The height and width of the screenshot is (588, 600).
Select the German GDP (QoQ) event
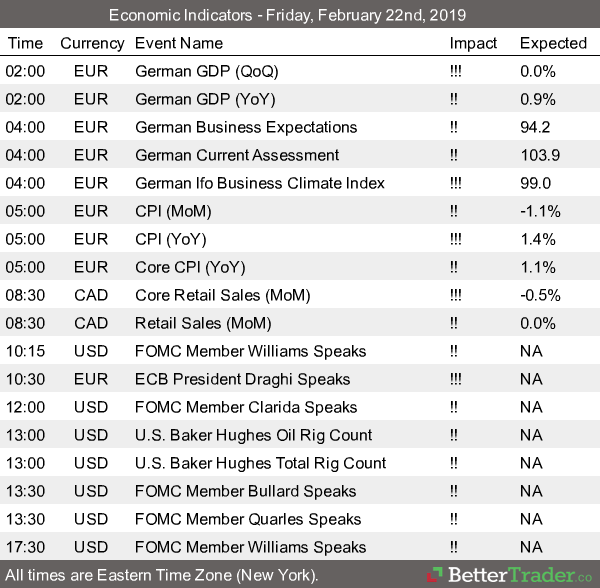click(207, 71)
